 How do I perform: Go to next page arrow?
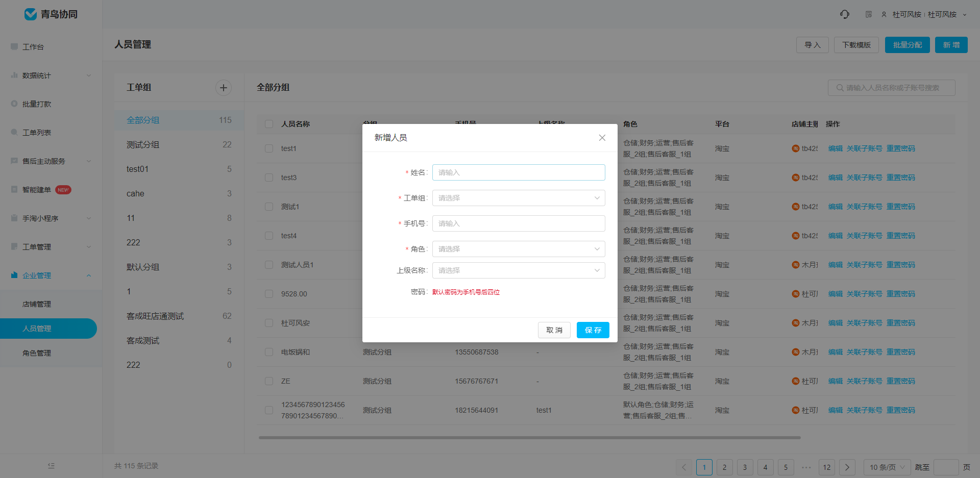click(x=847, y=467)
